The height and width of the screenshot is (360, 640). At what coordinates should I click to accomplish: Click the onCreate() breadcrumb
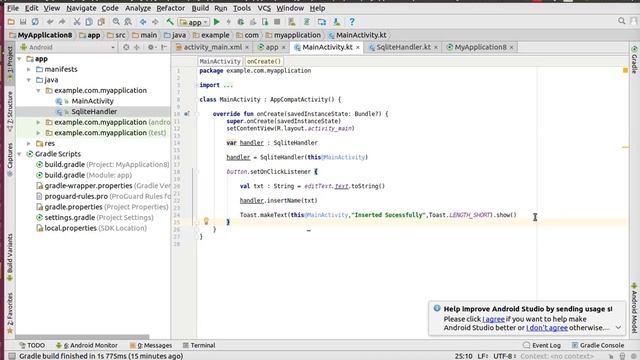pyautogui.click(x=264, y=61)
